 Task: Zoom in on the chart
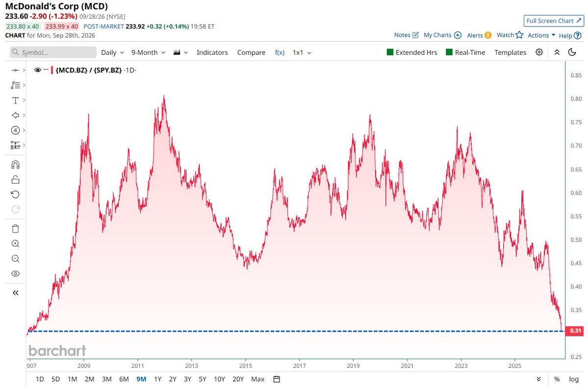pos(15,244)
